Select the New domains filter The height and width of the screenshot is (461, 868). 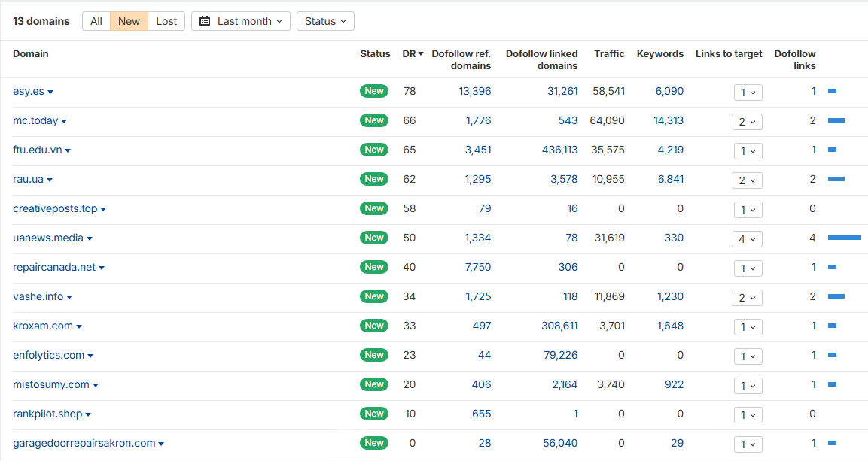click(x=129, y=21)
